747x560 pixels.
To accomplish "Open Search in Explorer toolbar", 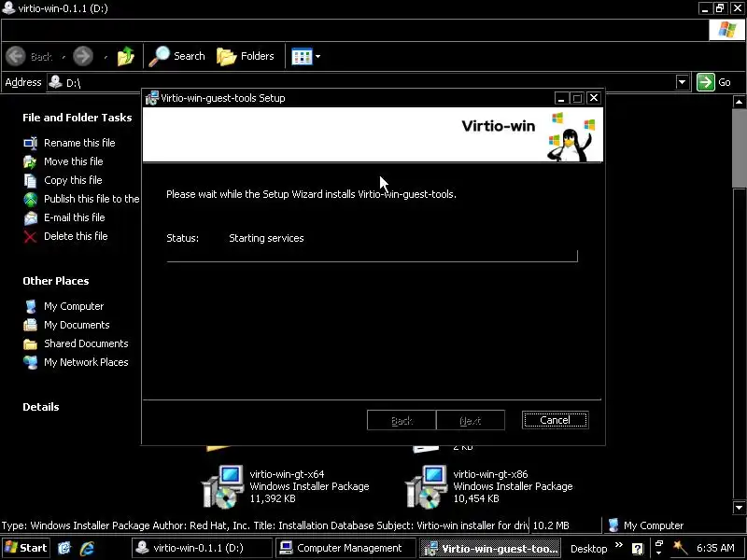I will pyautogui.click(x=176, y=56).
